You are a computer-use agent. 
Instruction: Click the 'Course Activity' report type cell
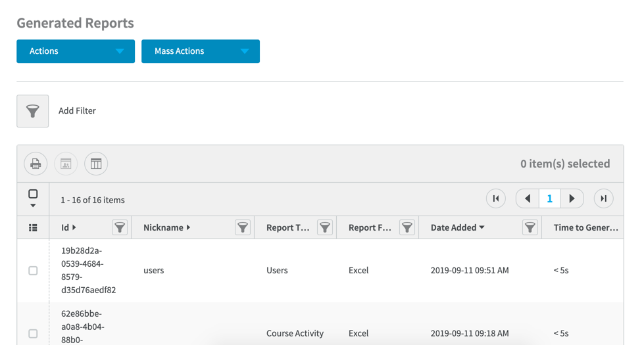pyautogui.click(x=295, y=334)
